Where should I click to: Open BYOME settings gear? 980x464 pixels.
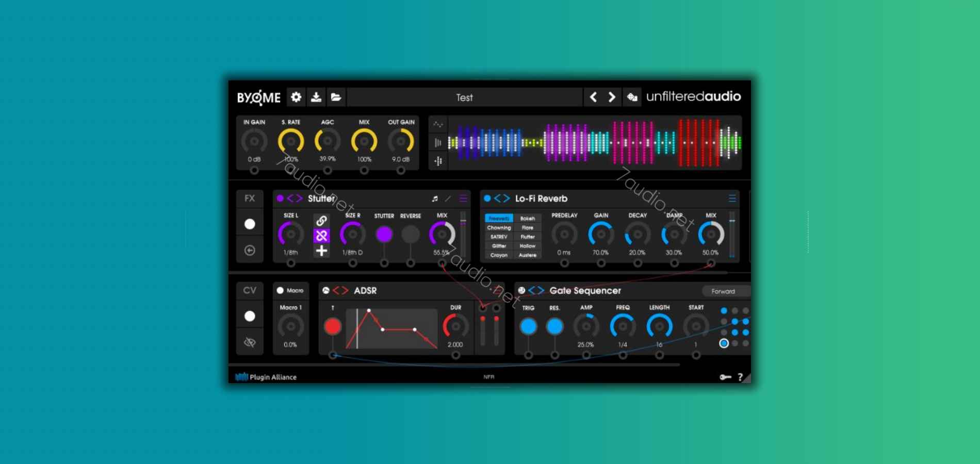coord(296,97)
